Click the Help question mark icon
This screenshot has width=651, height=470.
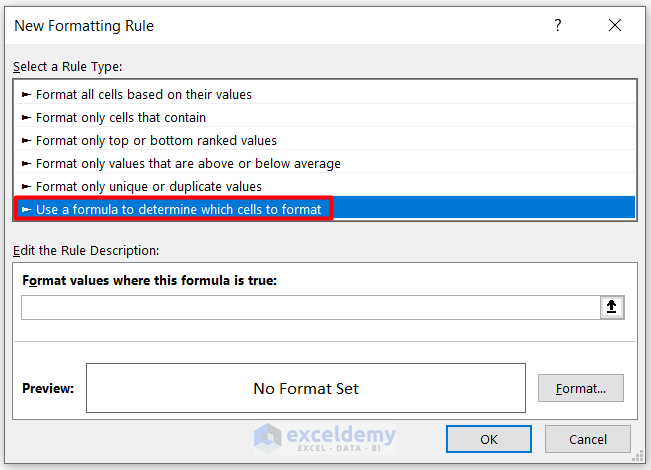tap(558, 25)
